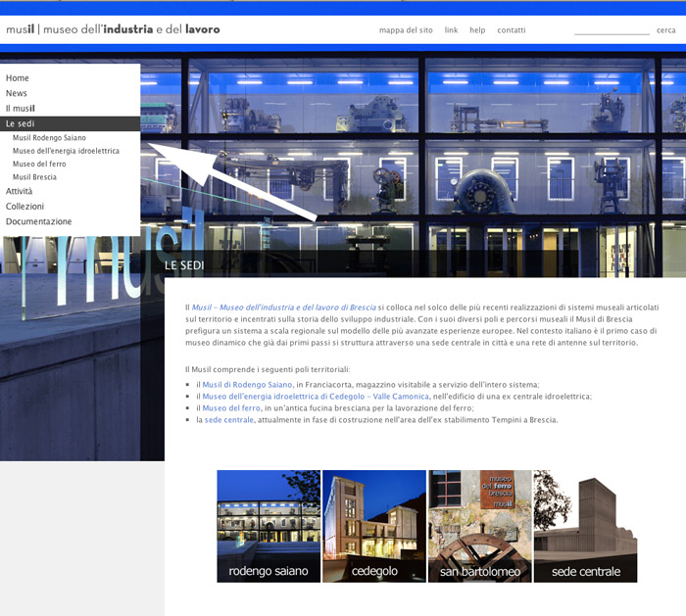Select 'Collezioni' in the side menu
Viewport: 686px width, 616px height.
point(24,207)
